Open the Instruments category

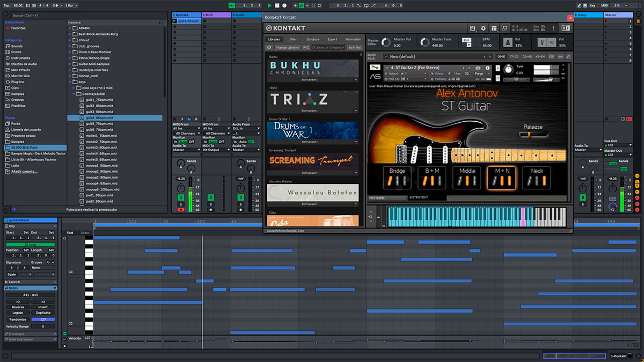click(x=20, y=58)
